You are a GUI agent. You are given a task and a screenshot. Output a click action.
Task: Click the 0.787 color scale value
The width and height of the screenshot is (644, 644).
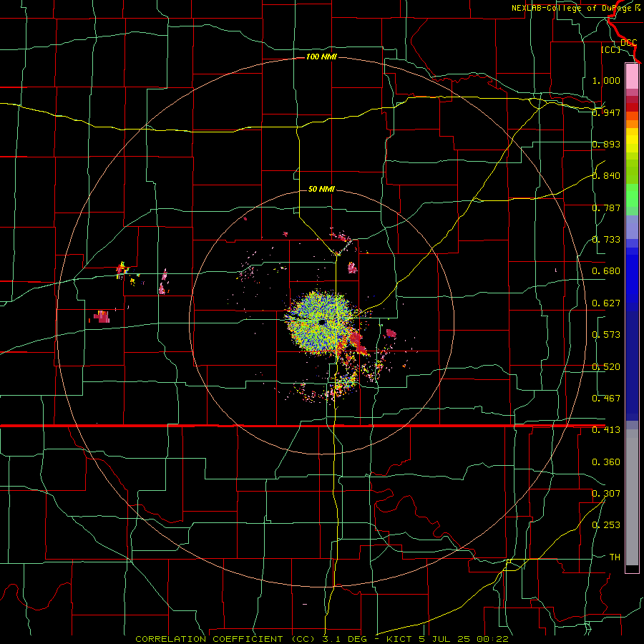[606, 208]
